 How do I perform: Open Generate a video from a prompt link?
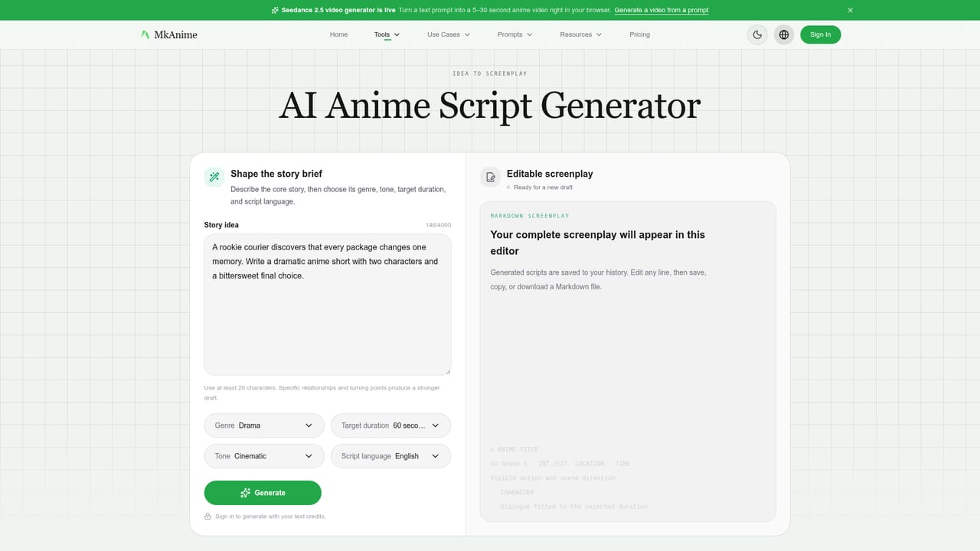point(661,10)
